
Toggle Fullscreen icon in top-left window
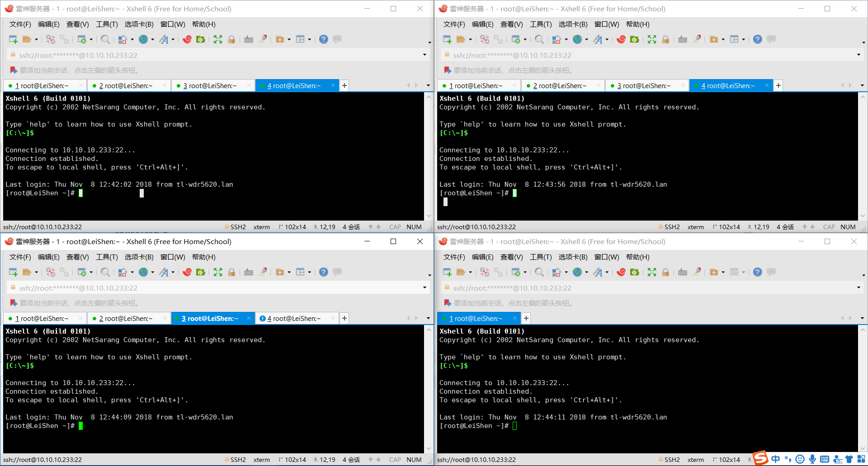click(x=218, y=39)
